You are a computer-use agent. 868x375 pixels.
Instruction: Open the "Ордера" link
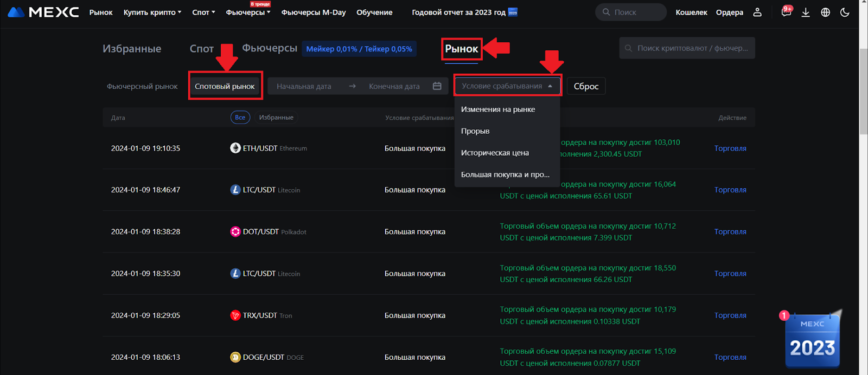tap(730, 12)
